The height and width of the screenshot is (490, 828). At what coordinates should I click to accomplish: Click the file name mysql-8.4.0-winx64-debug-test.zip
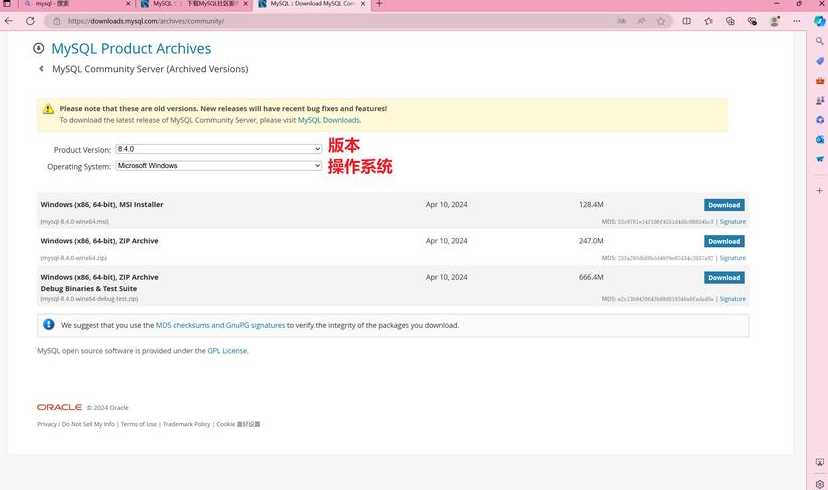[x=89, y=299]
